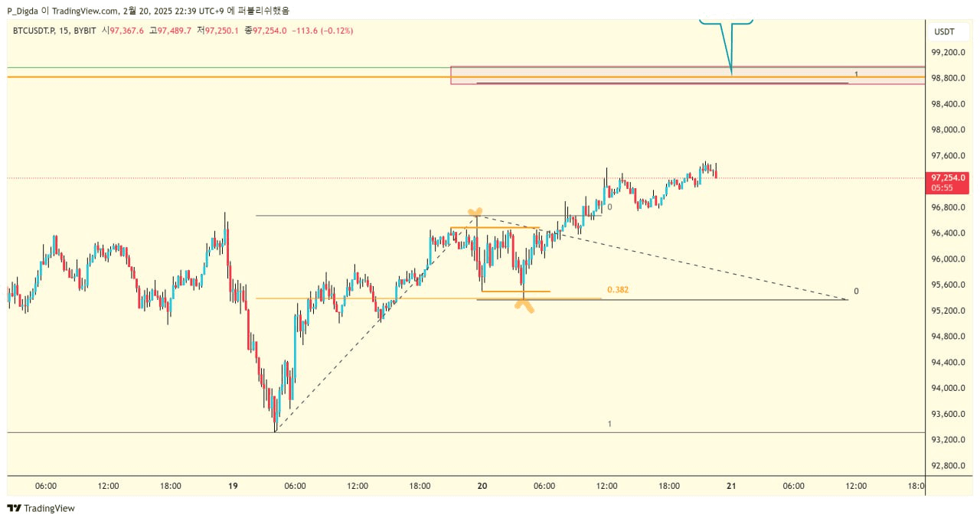Select the low value 저97,250.1

click(217, 31)
